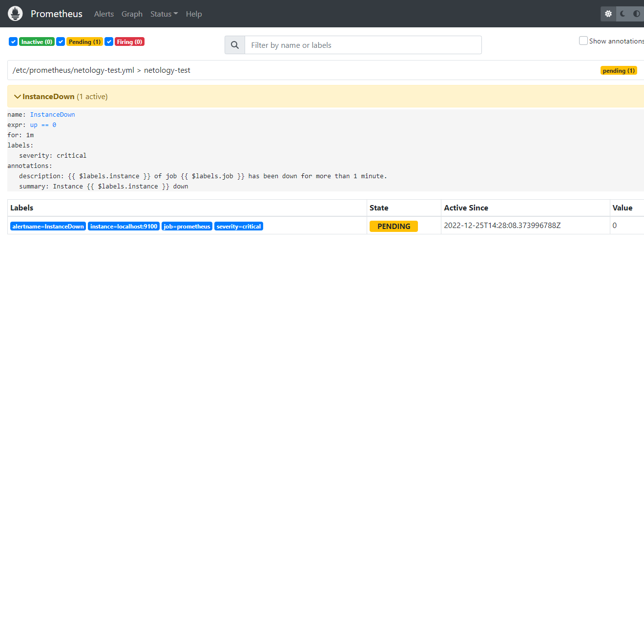Switch to dark theme via moon icon

(622, 14)
